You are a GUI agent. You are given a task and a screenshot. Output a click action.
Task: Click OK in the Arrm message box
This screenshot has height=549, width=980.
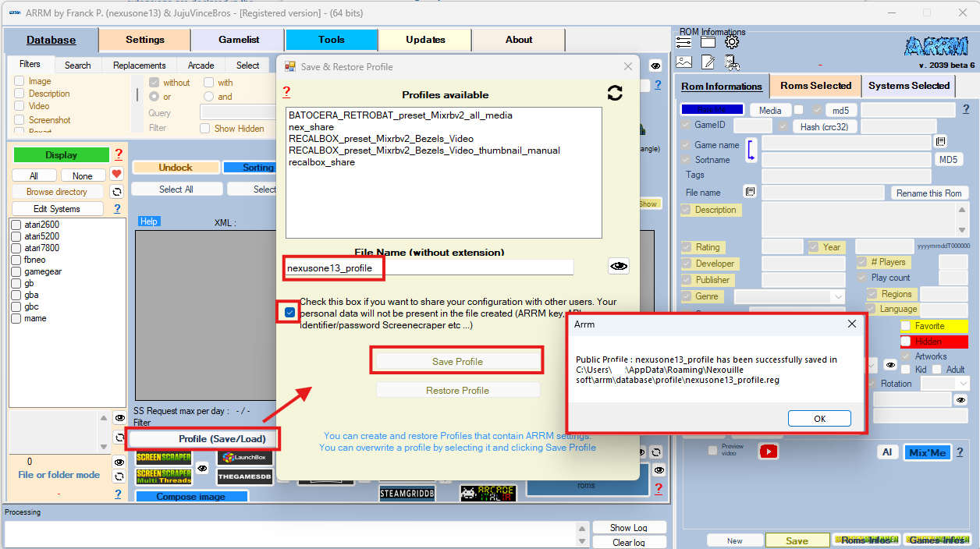[x=818, y=419]
